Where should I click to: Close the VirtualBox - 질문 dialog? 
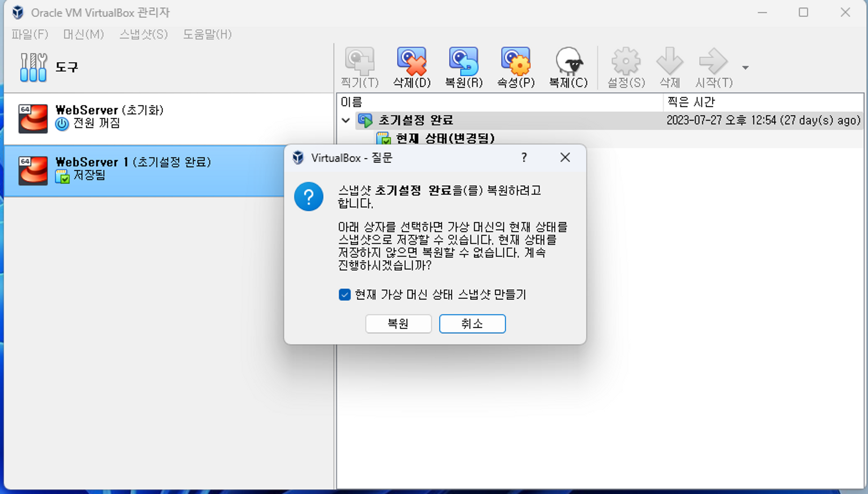click(x=565, y=158)
